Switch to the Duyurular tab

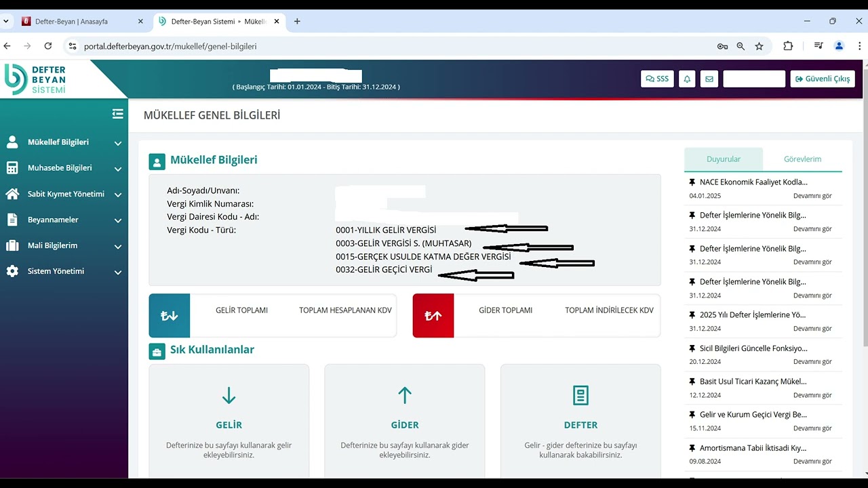[724, 159]
